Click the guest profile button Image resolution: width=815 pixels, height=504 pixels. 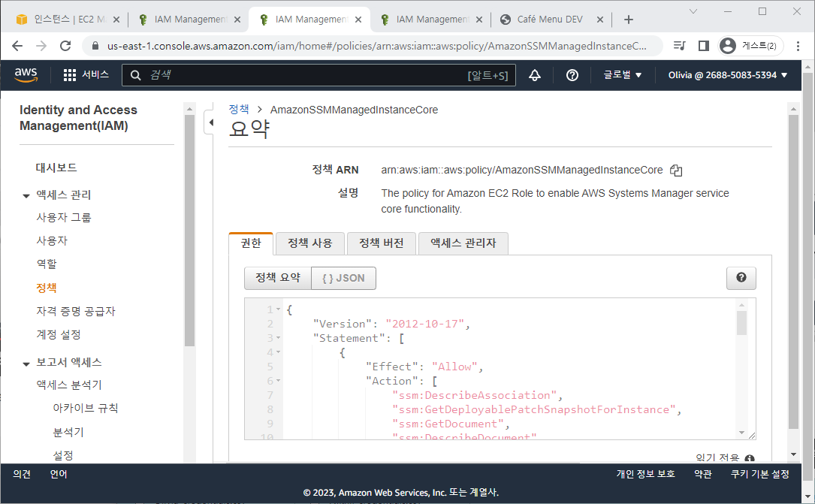tap(750, 46)
